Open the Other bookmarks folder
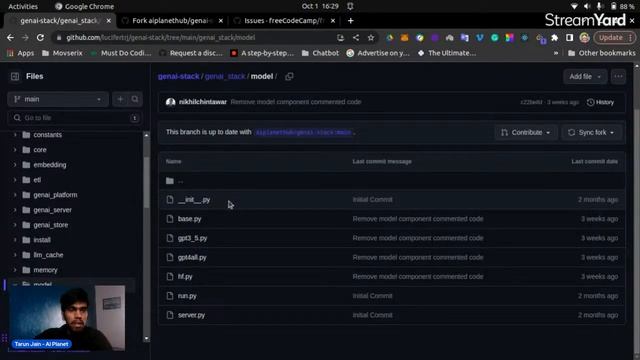The image size is (640, 360). pos(602,53)
